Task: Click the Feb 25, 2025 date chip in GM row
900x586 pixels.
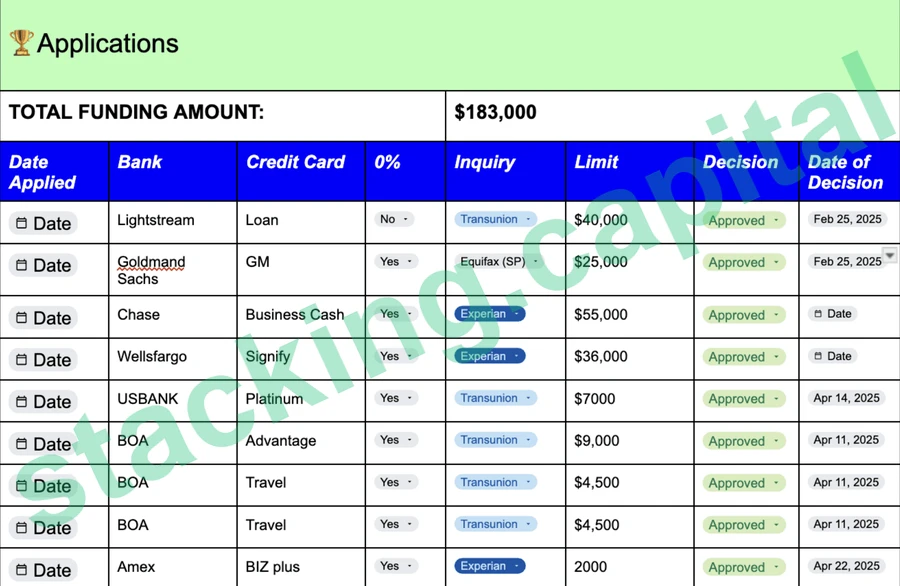Action: click(846, 262)
